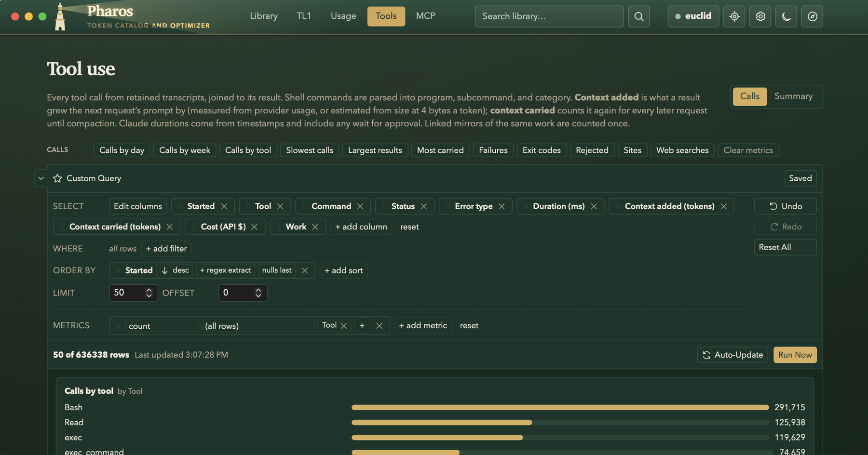Remove the Work column chip
The height and width of the screenshot is (455, 868).
click(315, 227)
